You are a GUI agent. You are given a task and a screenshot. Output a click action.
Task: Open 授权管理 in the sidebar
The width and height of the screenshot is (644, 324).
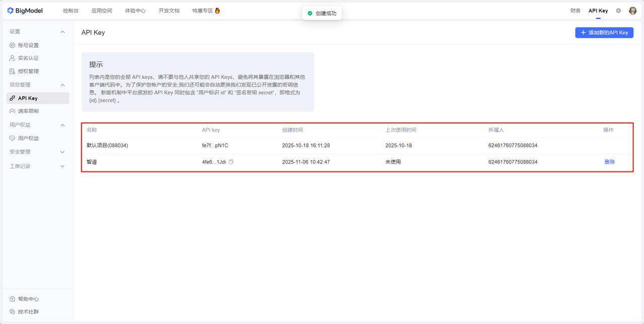(28, 71)
